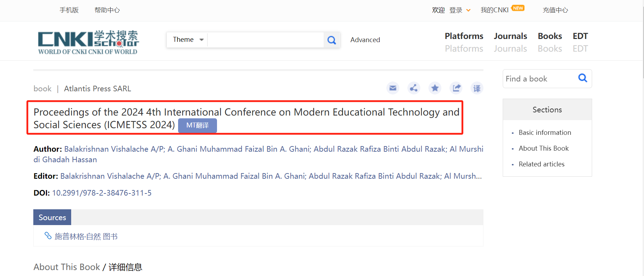Click the MT翻译 button
This screenshot has width=644, height=276.
pos(197,125)
